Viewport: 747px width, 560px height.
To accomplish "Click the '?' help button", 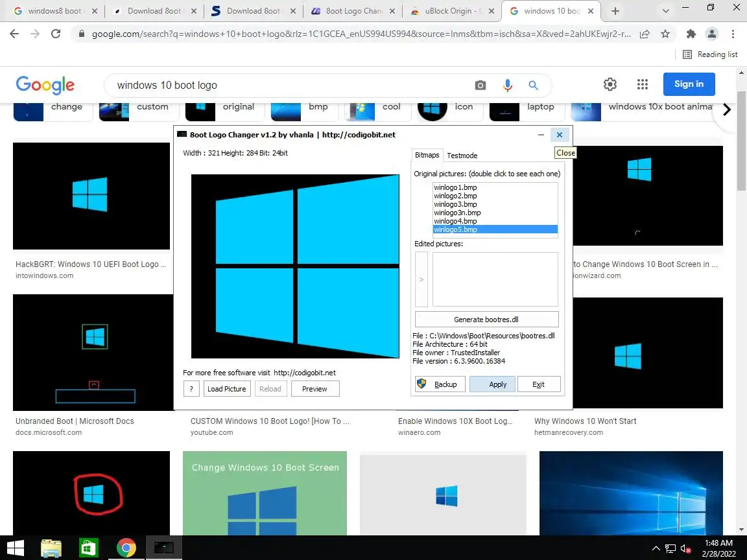I will click(x=191, y=389).
